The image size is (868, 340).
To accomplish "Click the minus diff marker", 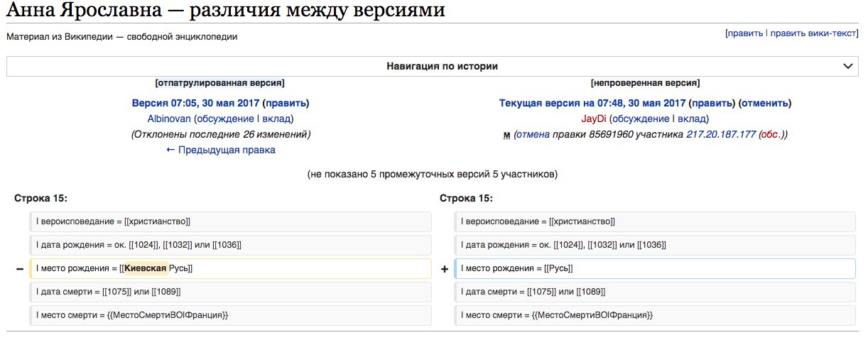I will click(19, 269).
